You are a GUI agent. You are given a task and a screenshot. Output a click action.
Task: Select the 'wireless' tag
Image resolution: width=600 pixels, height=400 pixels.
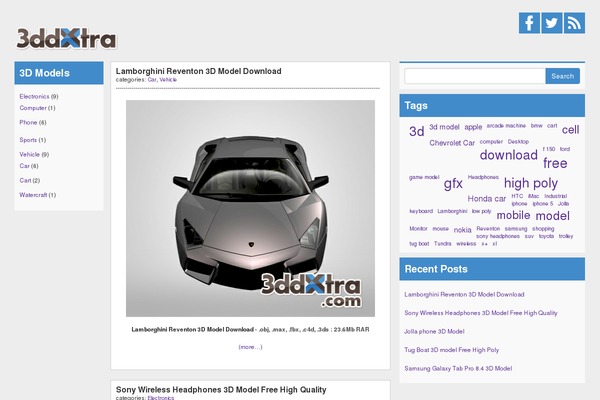tap(466, 243)
